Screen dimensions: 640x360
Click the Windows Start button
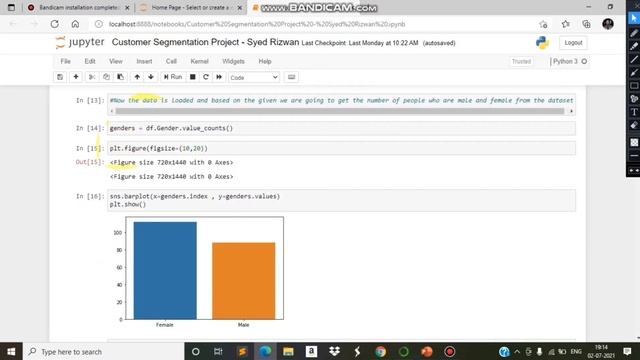click(x=11, y=351)
